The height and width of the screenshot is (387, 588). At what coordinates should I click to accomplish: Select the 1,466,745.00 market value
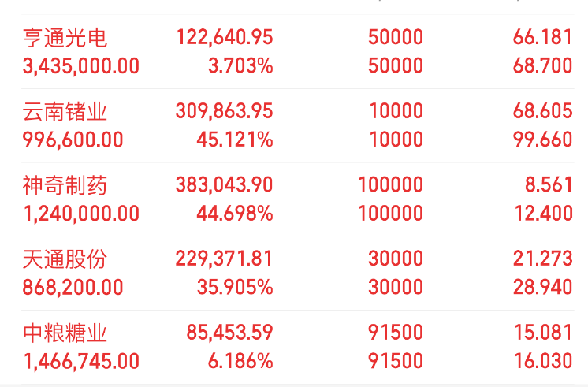(81, 362)
